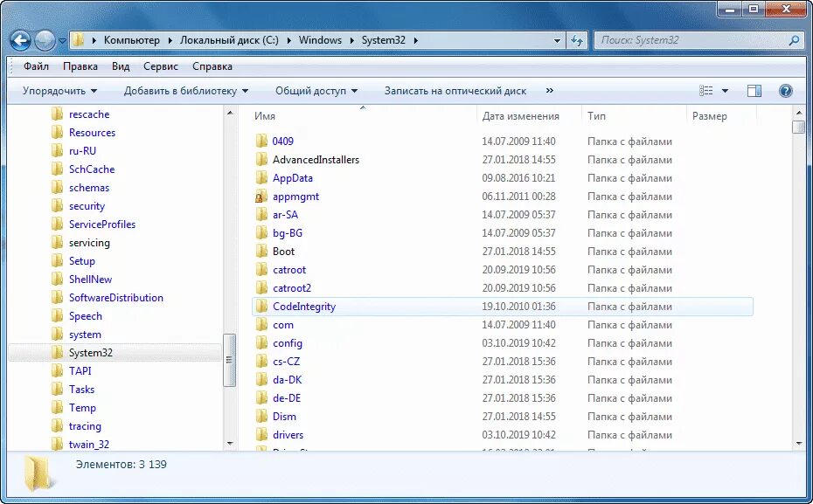Select the com folder icon

262,325
